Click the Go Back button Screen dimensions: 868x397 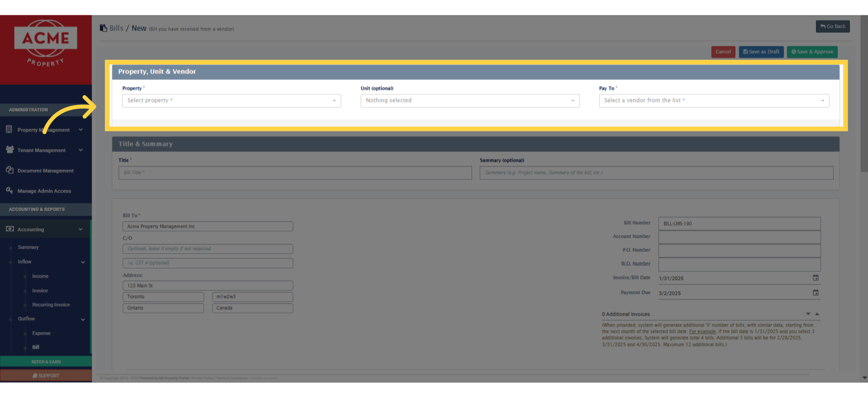click(833, 26)
